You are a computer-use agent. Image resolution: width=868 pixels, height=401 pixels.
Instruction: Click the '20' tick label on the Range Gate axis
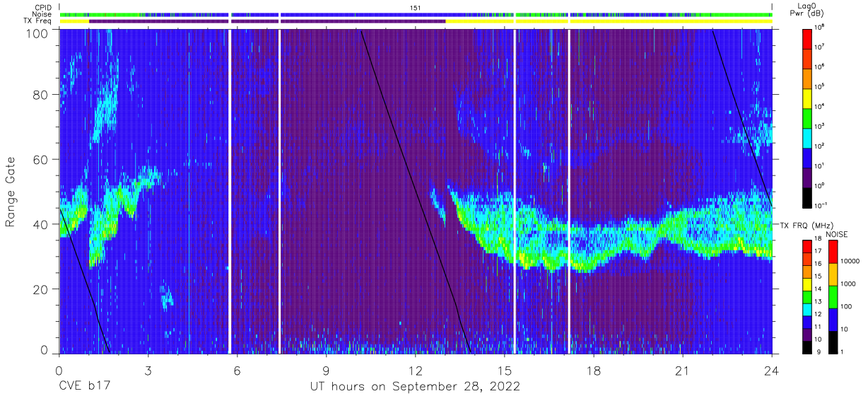[x=40, y=289]
